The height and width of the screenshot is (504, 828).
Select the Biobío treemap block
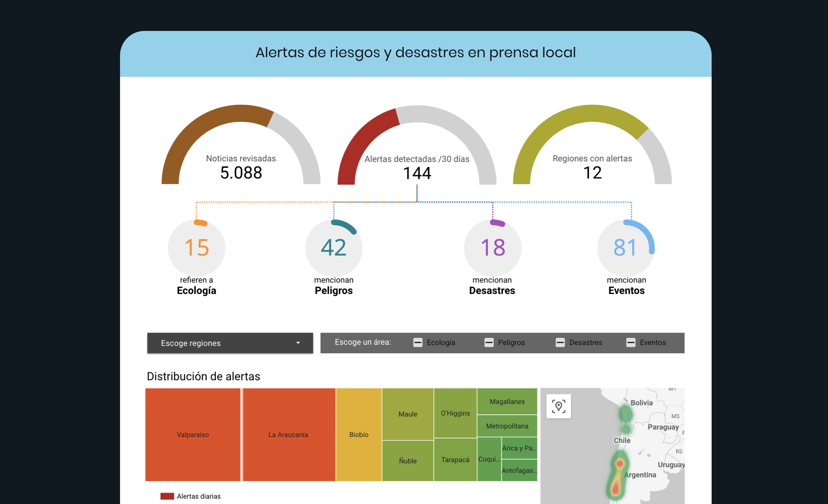click(359, 434)
